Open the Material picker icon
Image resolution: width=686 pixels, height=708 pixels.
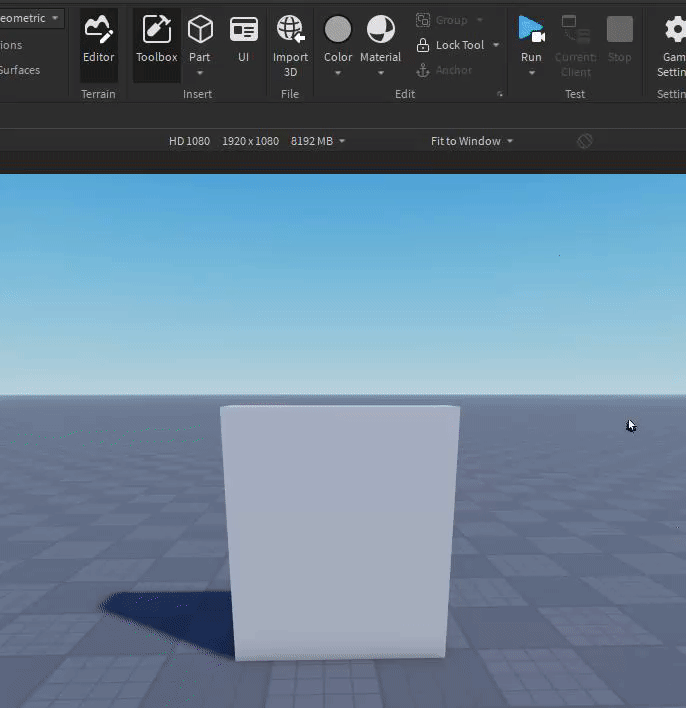(x=381, y=29)
